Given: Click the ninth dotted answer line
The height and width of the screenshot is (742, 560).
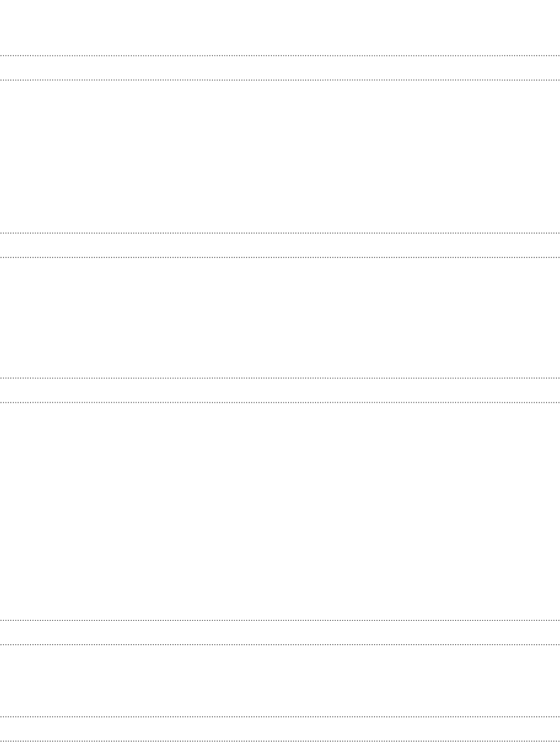Looking at the screenshot, I should tap(280, 716).
